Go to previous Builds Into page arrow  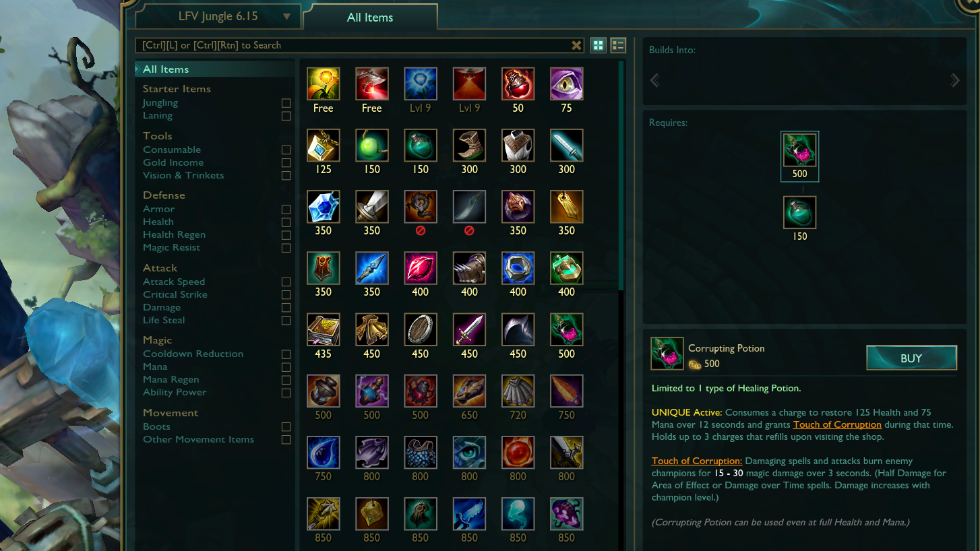654,81
